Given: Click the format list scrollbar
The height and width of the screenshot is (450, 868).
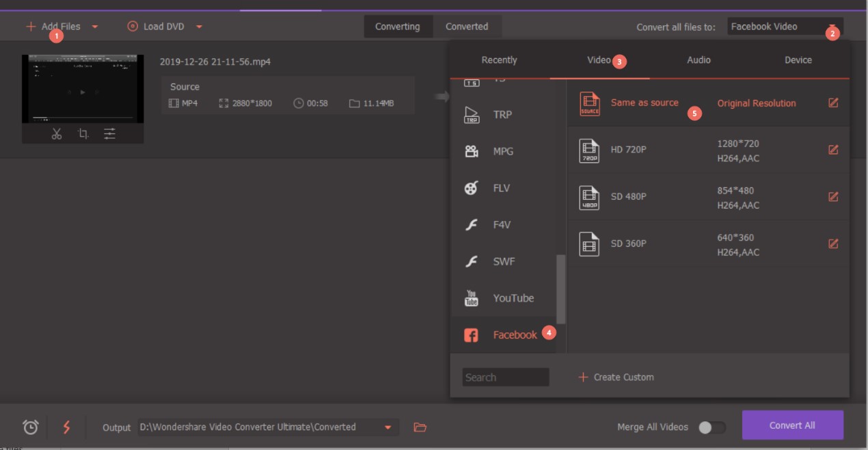Looking at the screenshot, I should [561, 289].
